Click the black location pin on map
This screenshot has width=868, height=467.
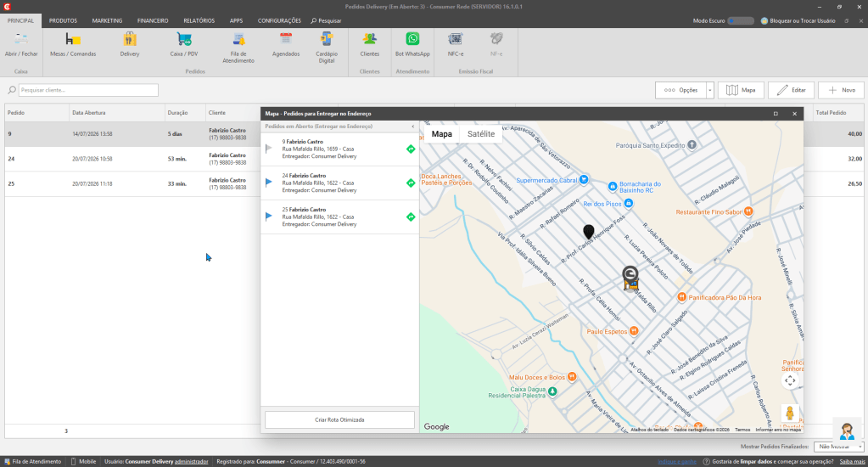coord(589,232)
